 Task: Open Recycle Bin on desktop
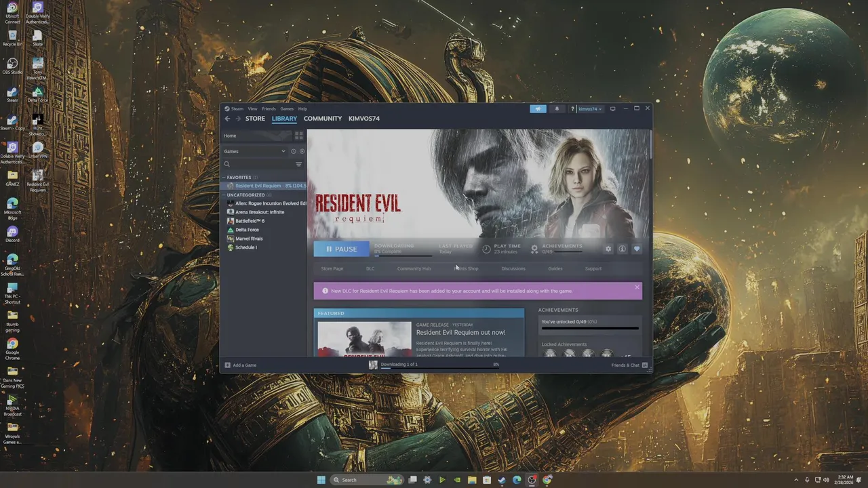coord(12,39)
